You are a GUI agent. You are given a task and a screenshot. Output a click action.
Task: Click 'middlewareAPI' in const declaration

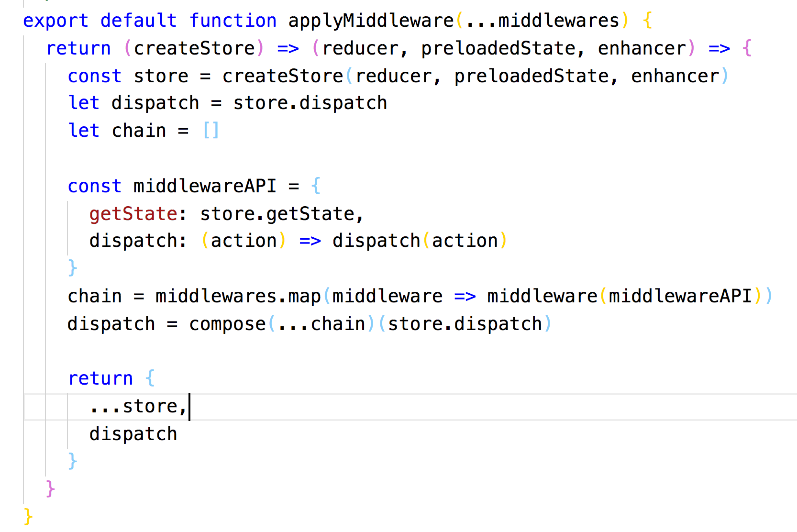(x=205, y=186)
